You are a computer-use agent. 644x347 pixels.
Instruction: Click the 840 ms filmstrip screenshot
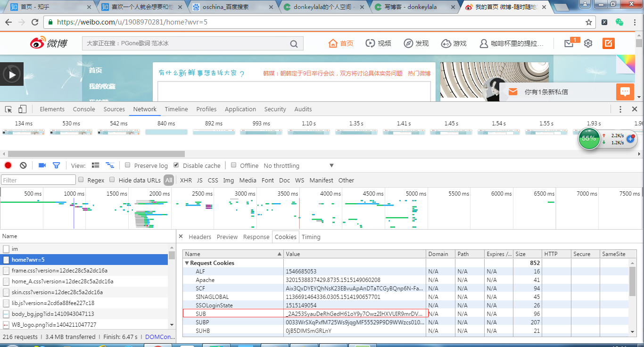pos(166,132)
